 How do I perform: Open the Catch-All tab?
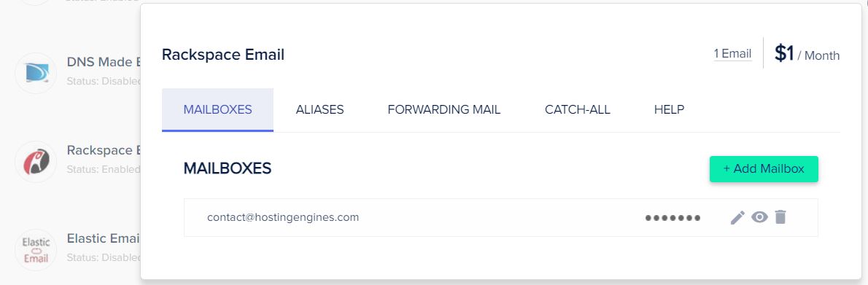[x=578, y=109]
